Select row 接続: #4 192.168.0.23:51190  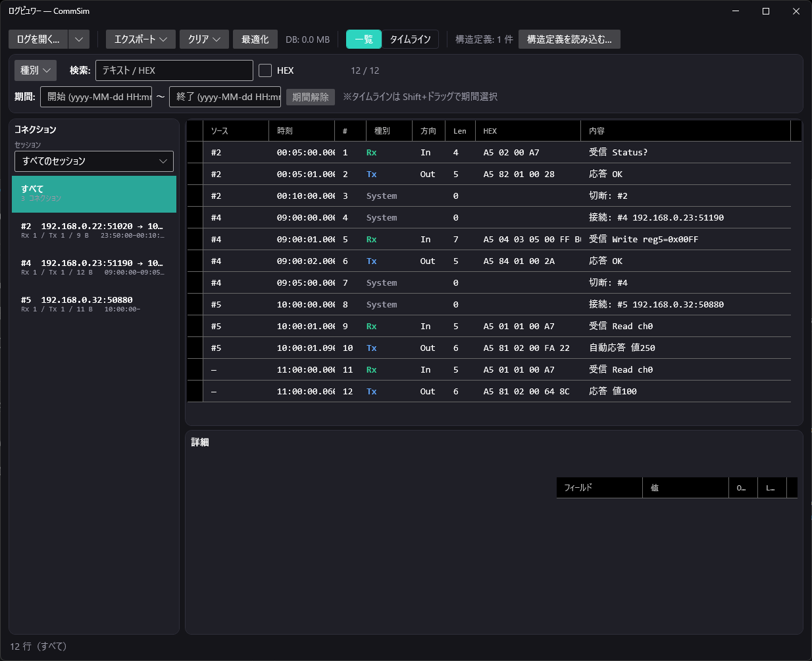coord(489,217)
